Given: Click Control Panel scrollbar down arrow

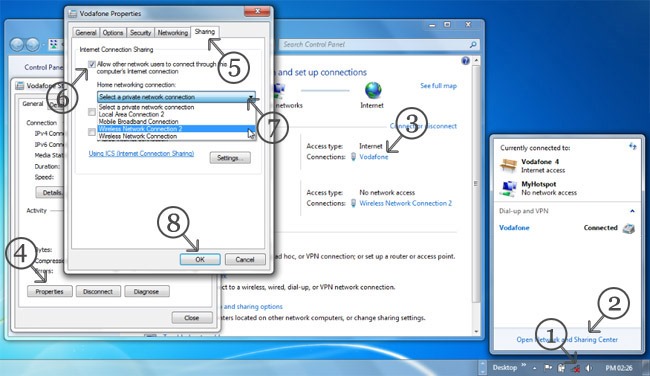Looking at the screenshot, I should click(x=476, y=332).
